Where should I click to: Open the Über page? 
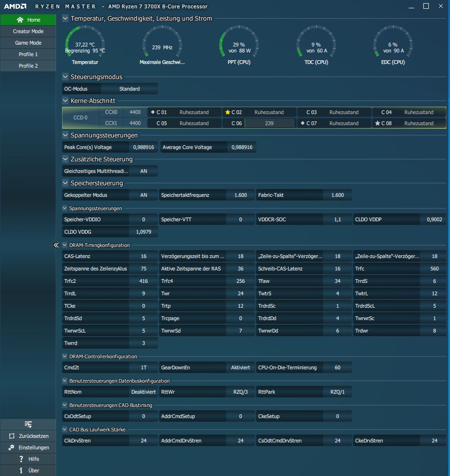[x=28, y=470]
